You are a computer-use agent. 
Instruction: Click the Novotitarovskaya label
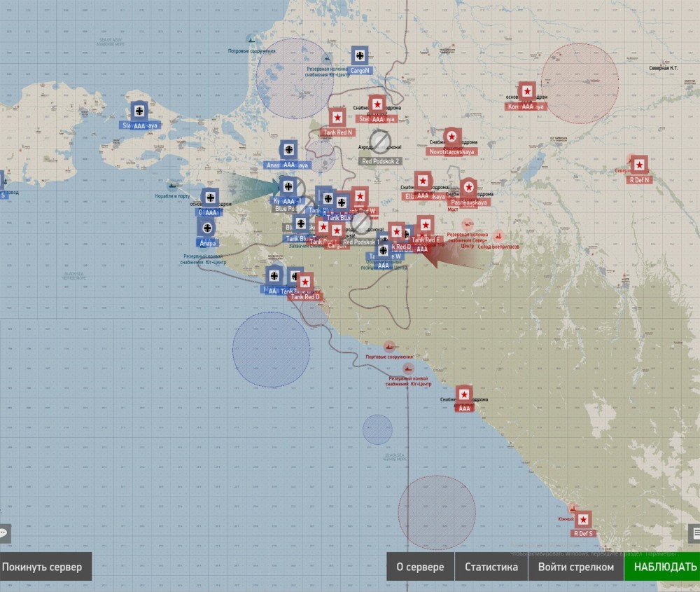pos(451,152)
